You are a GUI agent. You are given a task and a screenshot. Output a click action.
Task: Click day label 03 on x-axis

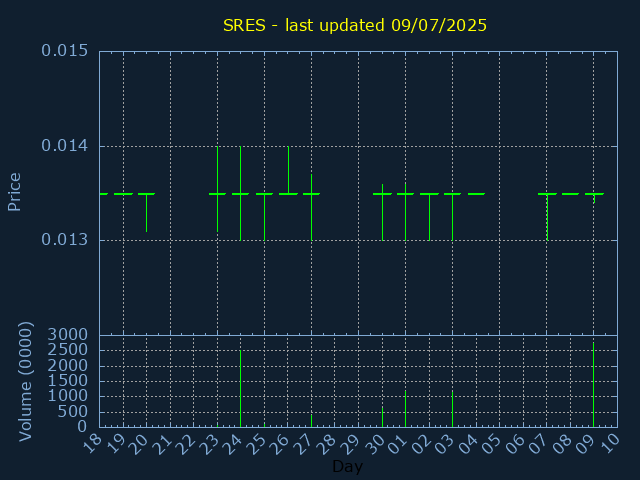445,444
